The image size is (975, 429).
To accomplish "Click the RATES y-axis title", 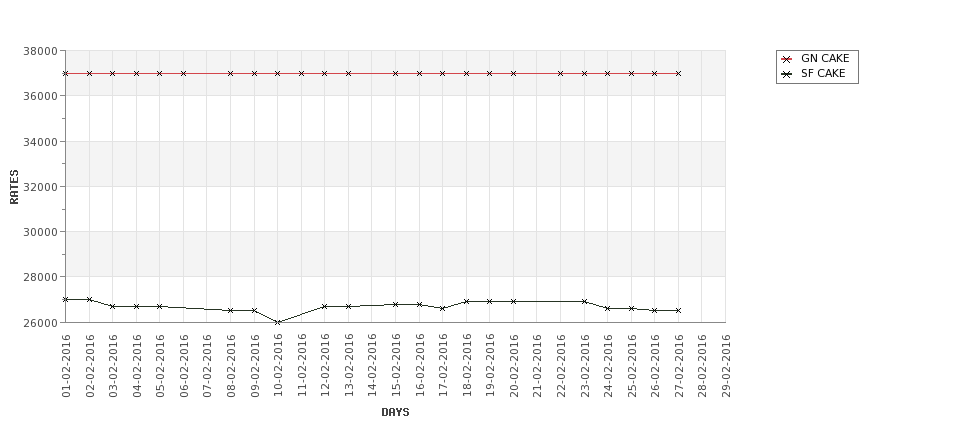I will point(14,187).
